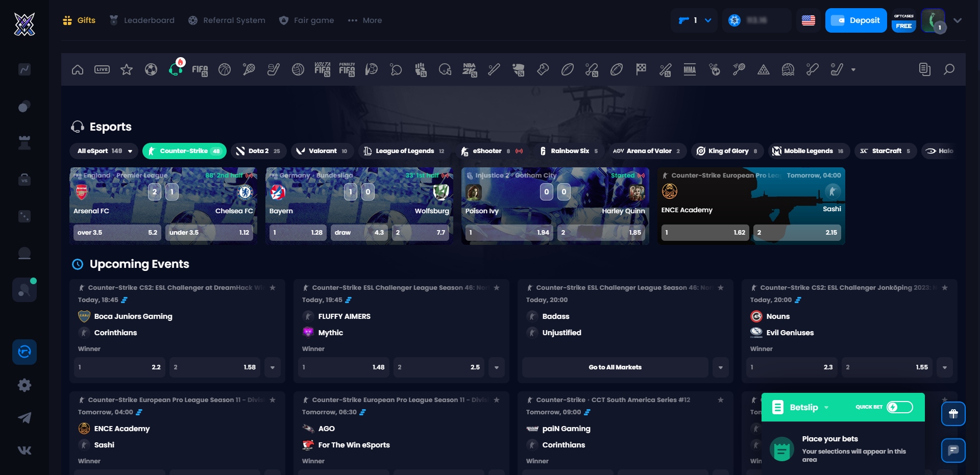This screenshot has width=980, height=475.
Task: Select the NBA 2K24 icon
Action: (470, 69)
